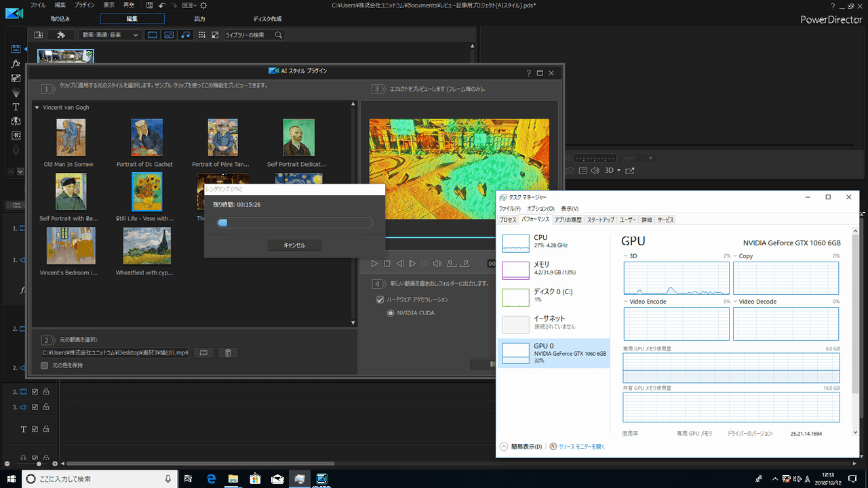This screenshot has width=868, height=488.
Task: Uncheck the ハードウェア アクセラレーション checkbox
Action: [x=380, y=300]
